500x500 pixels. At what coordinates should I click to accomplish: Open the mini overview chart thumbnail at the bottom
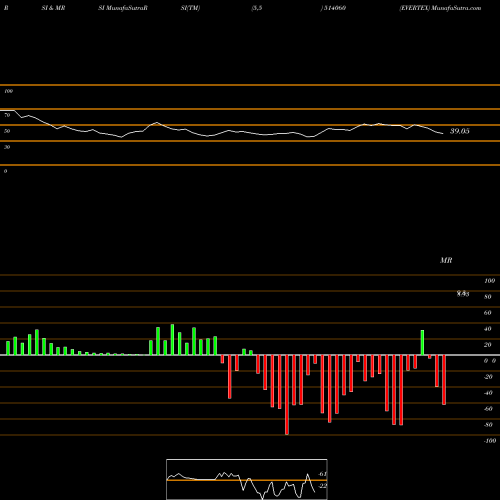(x=247, y=479)
